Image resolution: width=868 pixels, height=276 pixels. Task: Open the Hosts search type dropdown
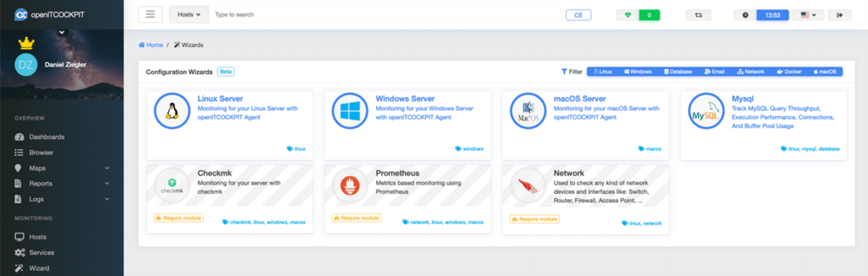[189, 14]
